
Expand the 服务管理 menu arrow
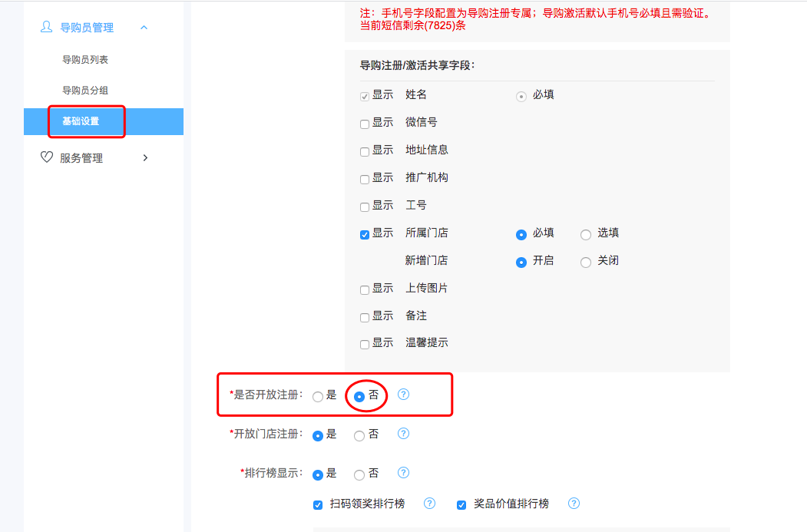pos(145,157)
